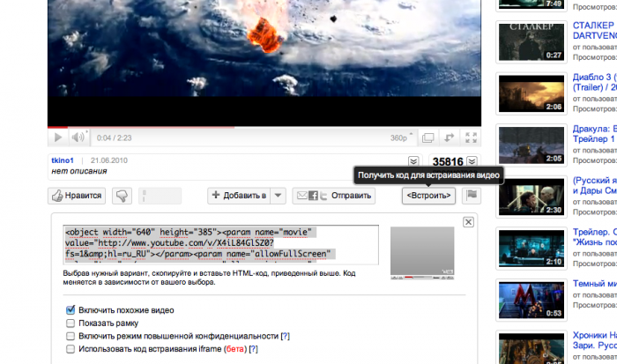617x364 pixels.
Task: Switch the video to fullscreen mode
Action: (x=471, y=137)
